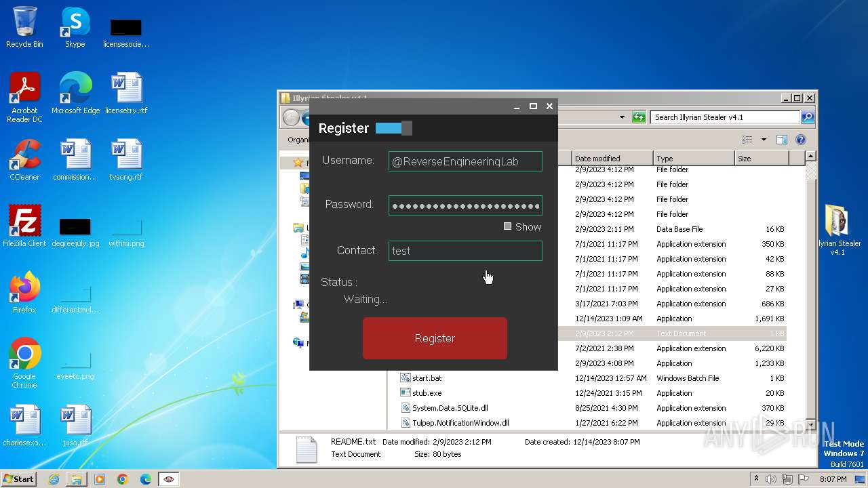Select withmi.png desktop file

click(x=126, y=231)
